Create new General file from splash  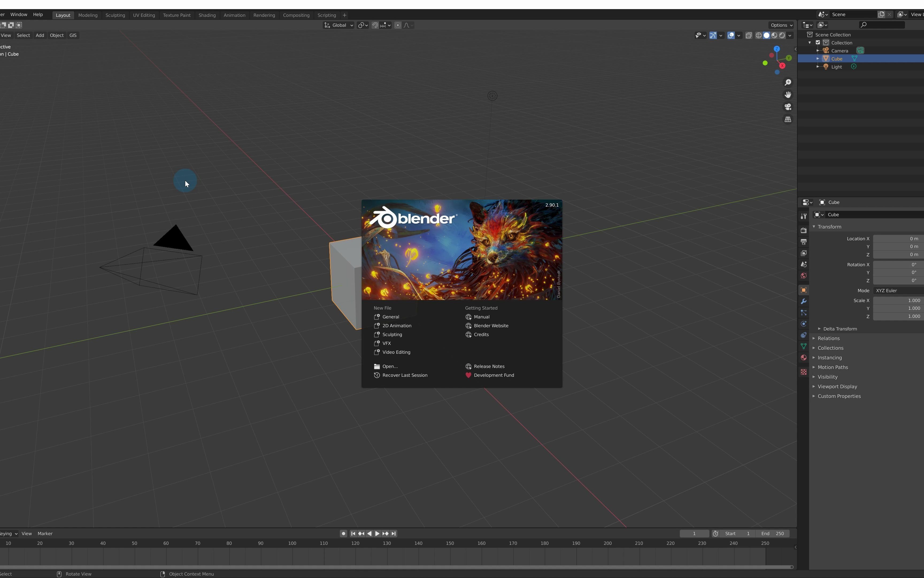point(391,317)
